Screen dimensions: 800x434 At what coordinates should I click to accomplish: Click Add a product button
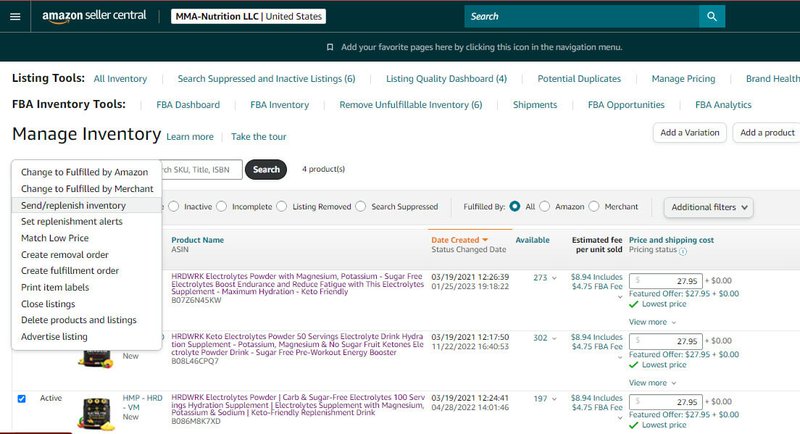pyautogui.click(x=767, y=133)
